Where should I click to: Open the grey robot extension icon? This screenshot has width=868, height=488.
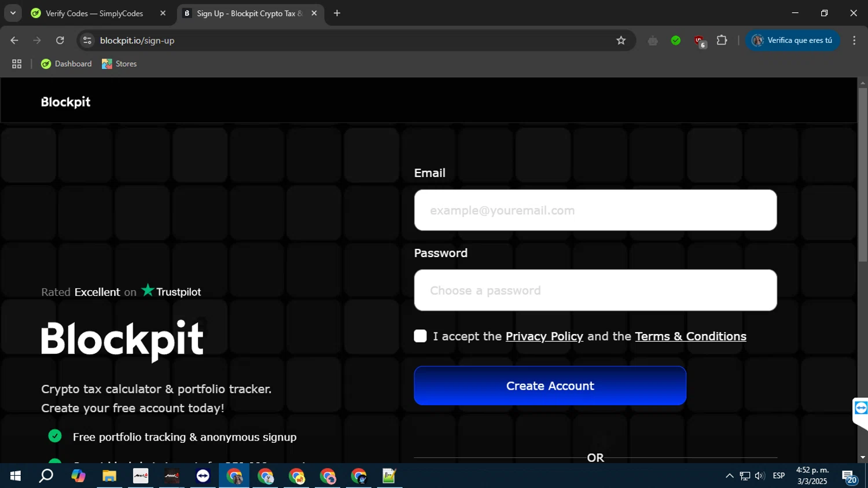pos(653,41)
